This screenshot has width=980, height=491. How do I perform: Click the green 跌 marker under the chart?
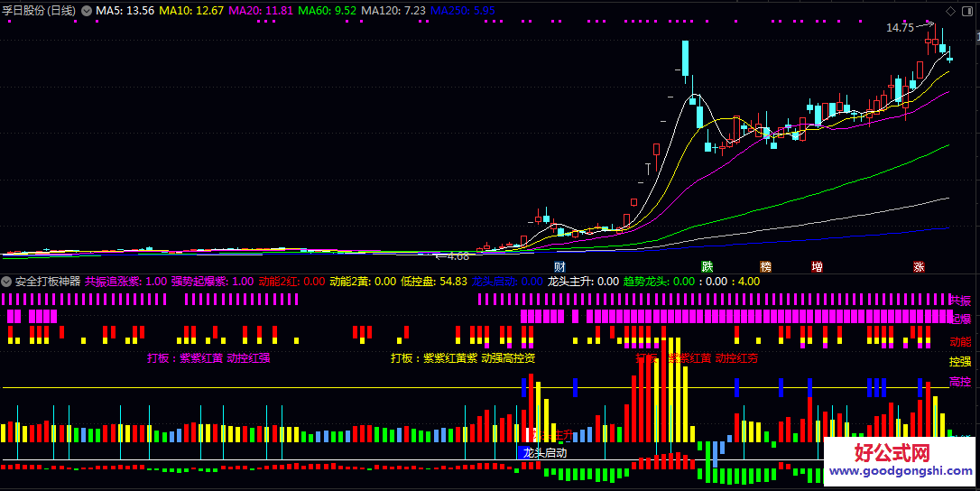(707, 266)
